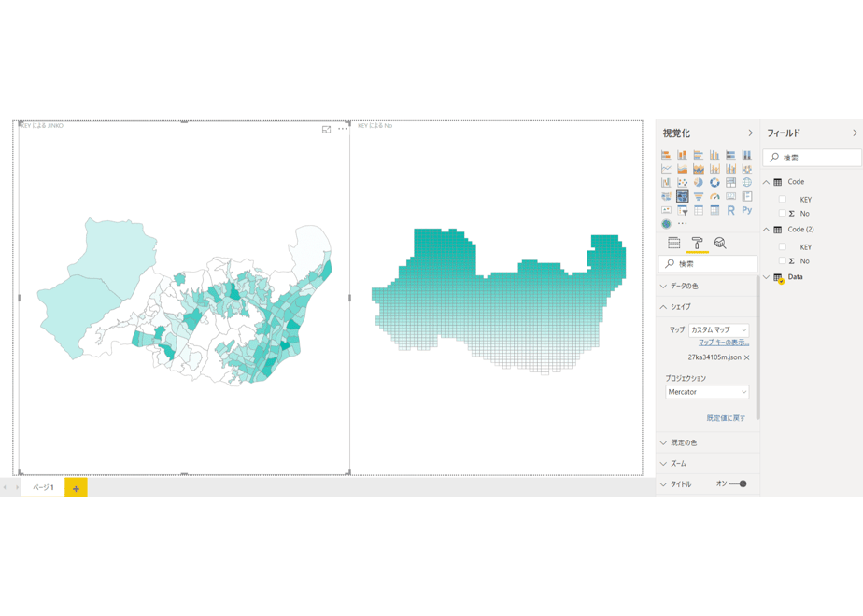863x616 pixels.
Task: Collapse the 視覚化 pane with its chevron
Action: tap(750, 133)
